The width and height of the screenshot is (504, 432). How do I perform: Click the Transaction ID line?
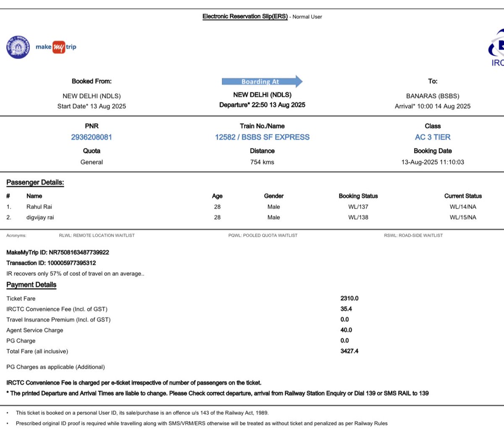(x=51, y=263)
